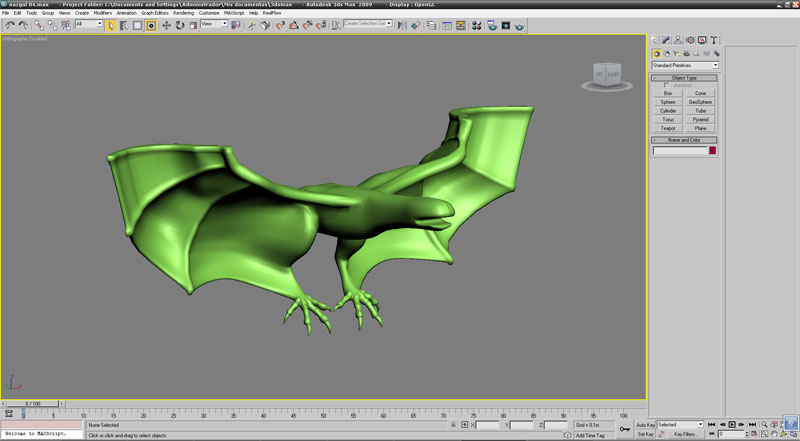Viewport: 800px width, 441px height.
Task: Switch to the Modify command panel tab
Action: coord(666,40)
